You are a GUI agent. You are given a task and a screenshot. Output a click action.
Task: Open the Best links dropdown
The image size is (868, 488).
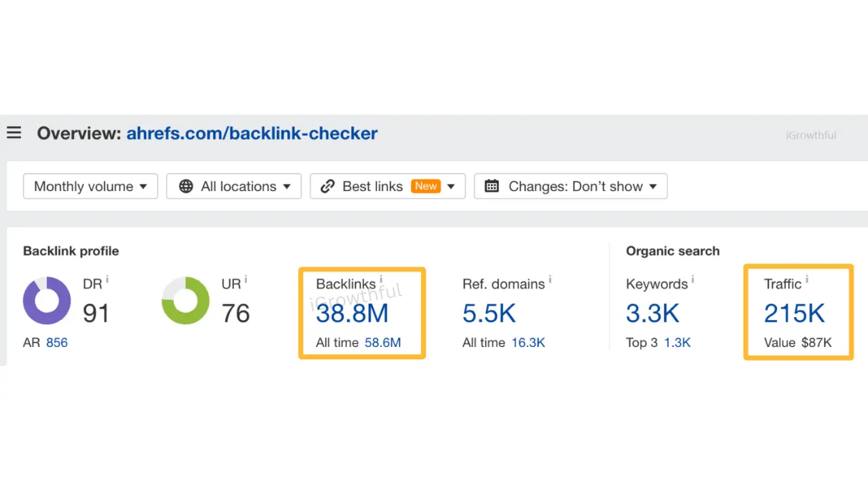(x=387, y=186)
